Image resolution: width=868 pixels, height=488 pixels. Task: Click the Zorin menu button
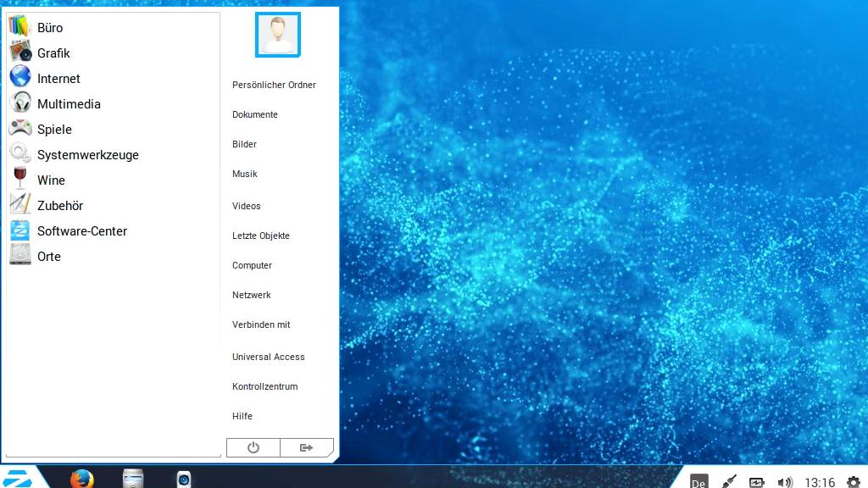17,477
